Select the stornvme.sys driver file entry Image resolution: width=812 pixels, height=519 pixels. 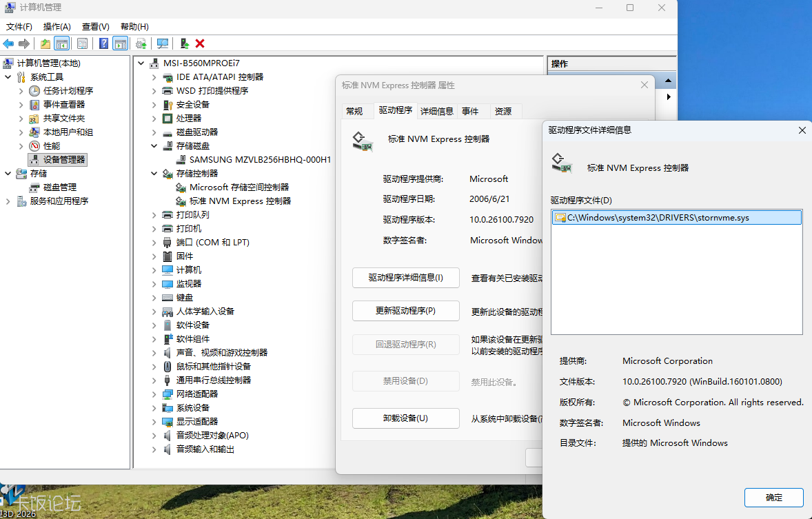pos(677,218)
